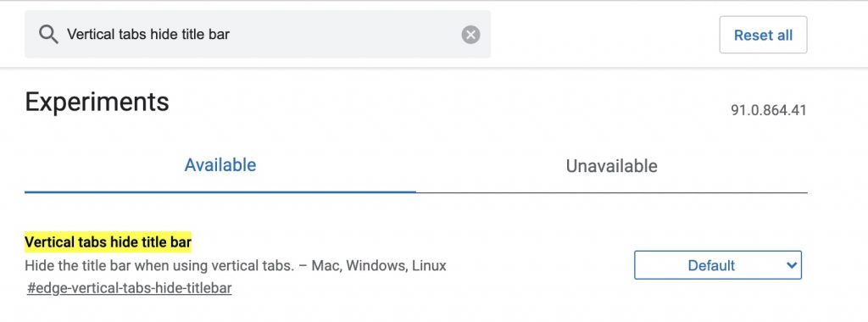Screen dimensions: 868x322
Task: Click the magnifying glass search icon
Action: [48, 35]
